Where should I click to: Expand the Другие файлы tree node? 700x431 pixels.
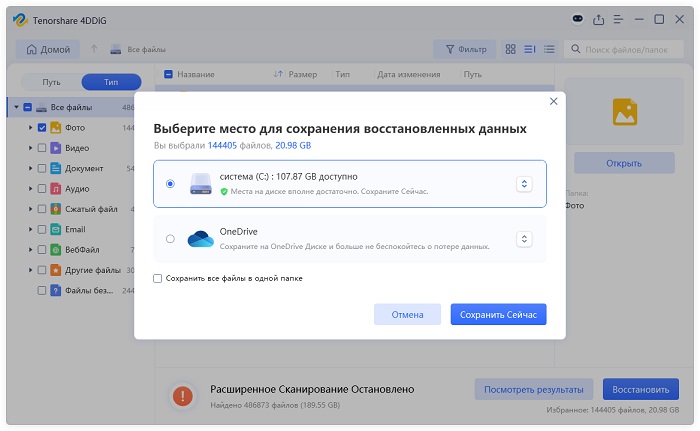(30, 270)
